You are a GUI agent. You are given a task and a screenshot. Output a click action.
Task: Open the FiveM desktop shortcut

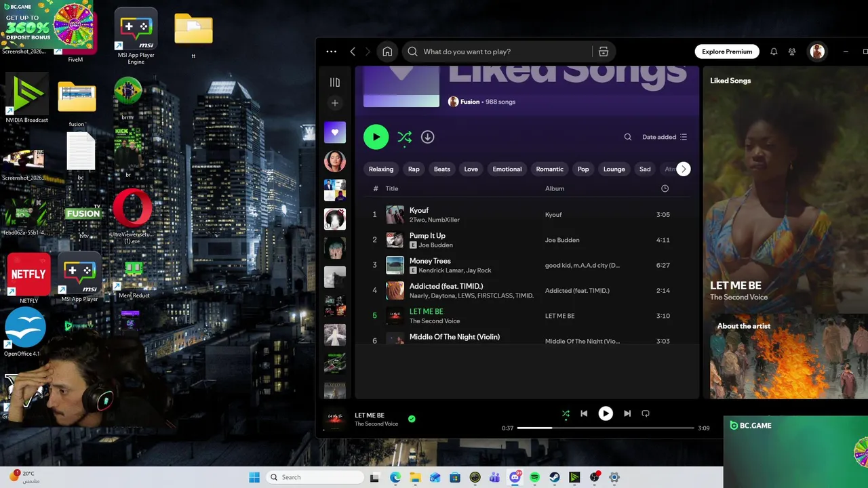point(75,34)
